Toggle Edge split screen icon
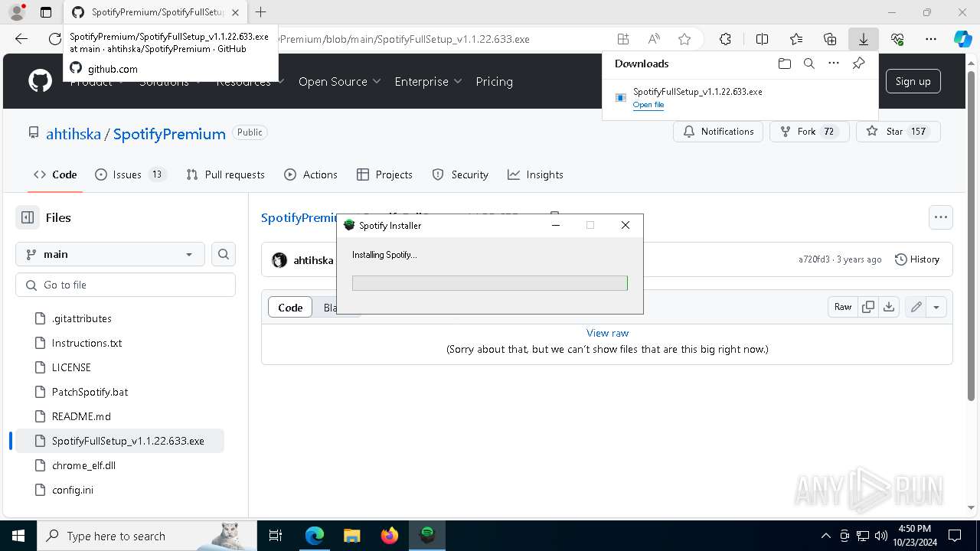The height and width of the screenshot is (551, 980). (762, 39)
